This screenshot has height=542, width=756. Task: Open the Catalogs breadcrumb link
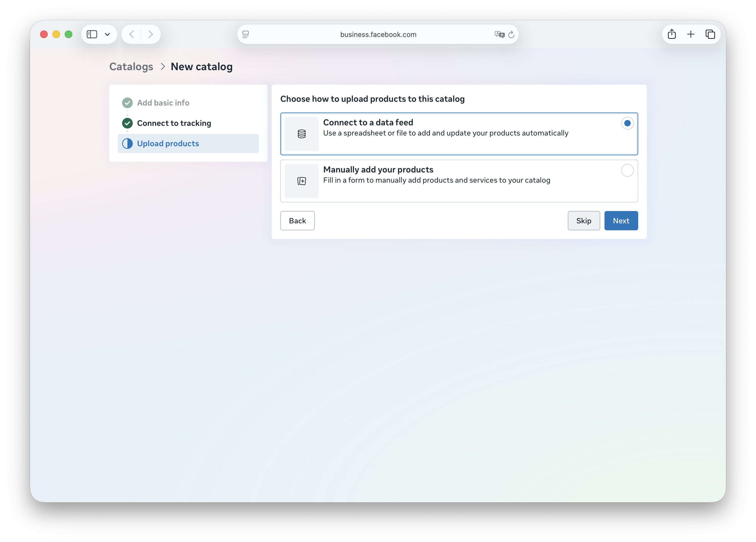pos(131,67)
